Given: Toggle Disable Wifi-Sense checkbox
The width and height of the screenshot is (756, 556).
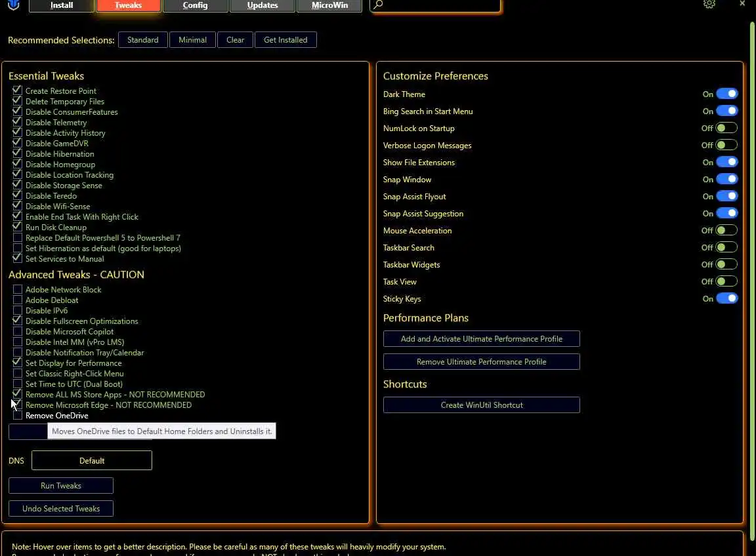Looking at the screenshot, I should point(17,207).
